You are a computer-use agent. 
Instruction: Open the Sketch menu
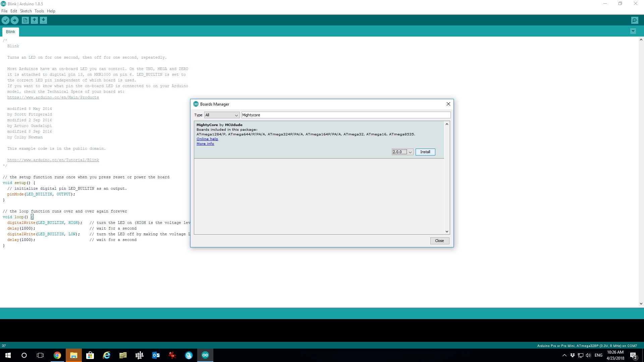pyautogui.click(x=26, y=11)
